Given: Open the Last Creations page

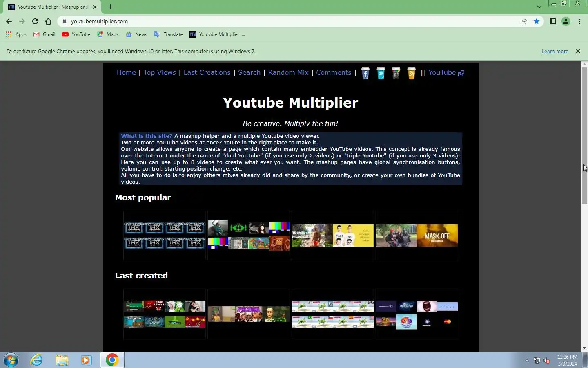Looking at the screenshot, I should coord(207,72).
